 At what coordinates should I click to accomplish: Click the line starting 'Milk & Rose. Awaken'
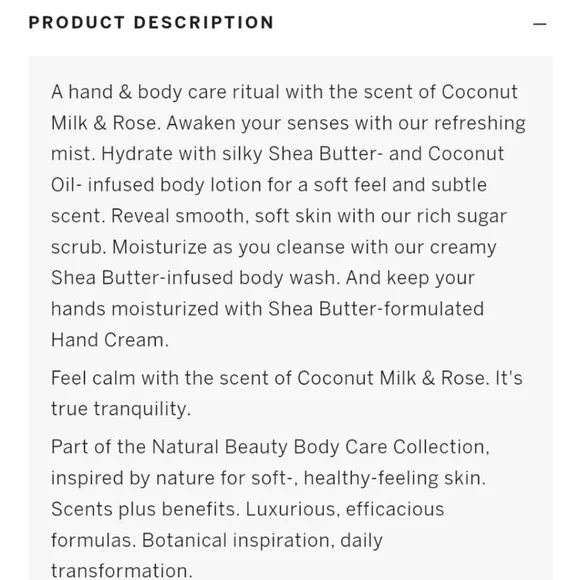(x=288, y=123)
